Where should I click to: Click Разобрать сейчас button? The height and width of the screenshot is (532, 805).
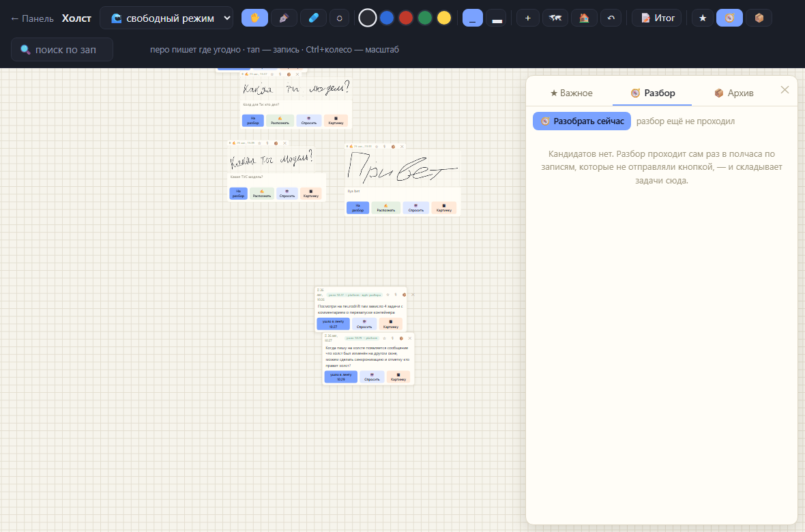(x=582, y=121)
